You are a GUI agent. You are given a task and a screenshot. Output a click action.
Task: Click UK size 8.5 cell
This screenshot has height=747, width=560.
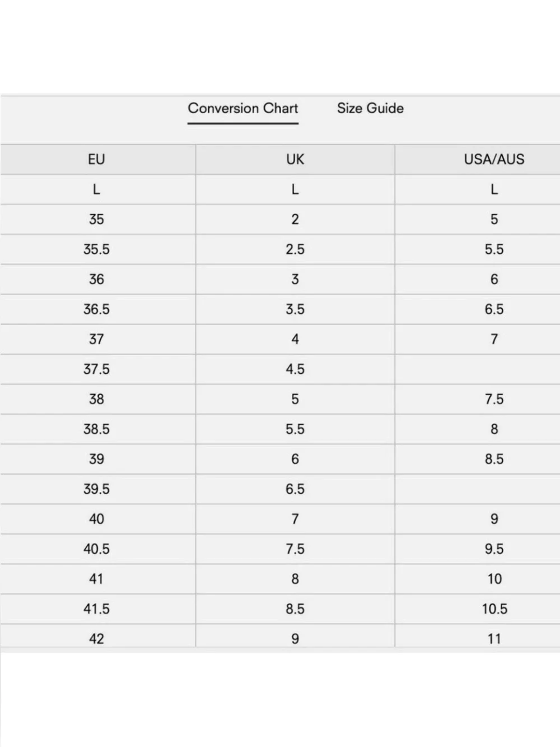tap(295, 609)
